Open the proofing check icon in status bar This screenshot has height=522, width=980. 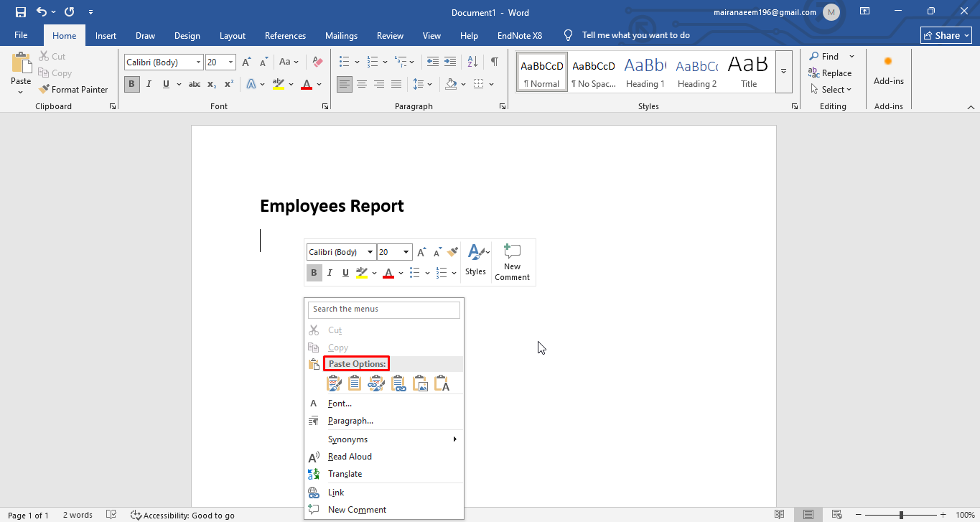111,515
